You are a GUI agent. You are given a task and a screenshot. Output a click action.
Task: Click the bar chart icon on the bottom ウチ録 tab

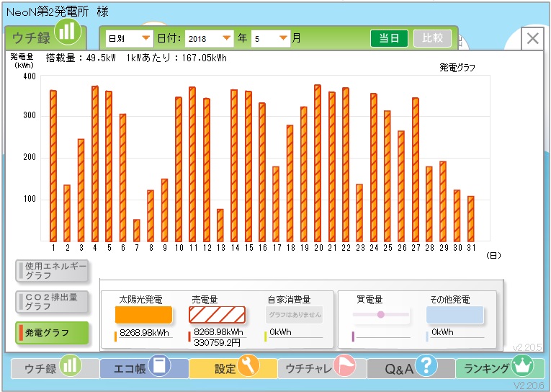[71, 365]
